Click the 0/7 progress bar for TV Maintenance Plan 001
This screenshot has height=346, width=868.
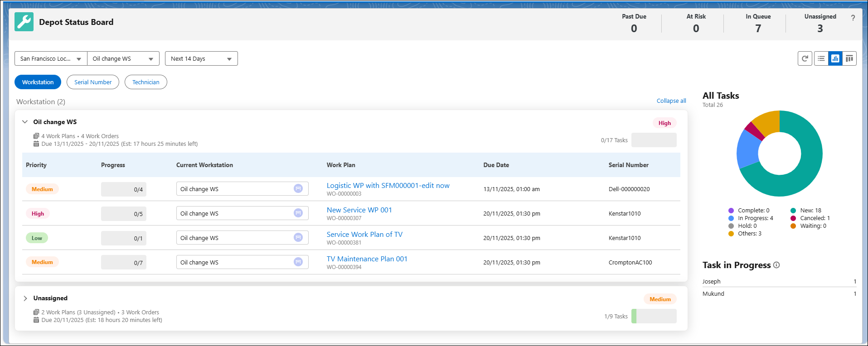(124, 263)
